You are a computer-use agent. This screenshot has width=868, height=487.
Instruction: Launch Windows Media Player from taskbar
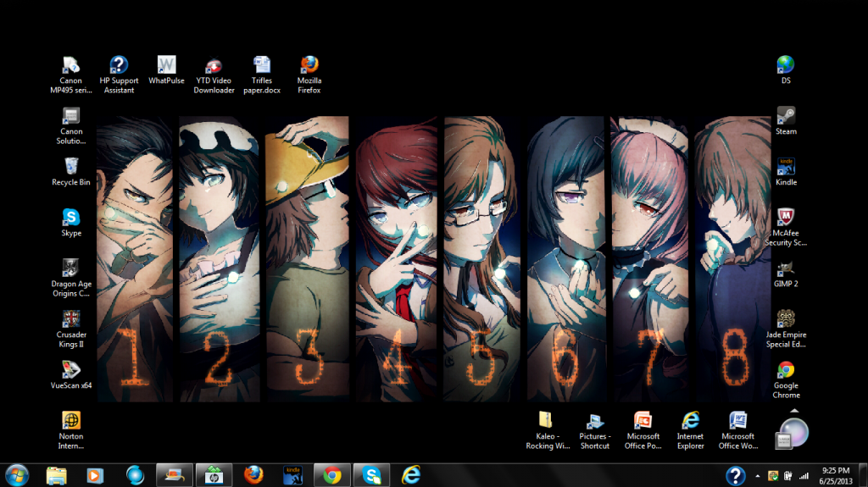95,474
